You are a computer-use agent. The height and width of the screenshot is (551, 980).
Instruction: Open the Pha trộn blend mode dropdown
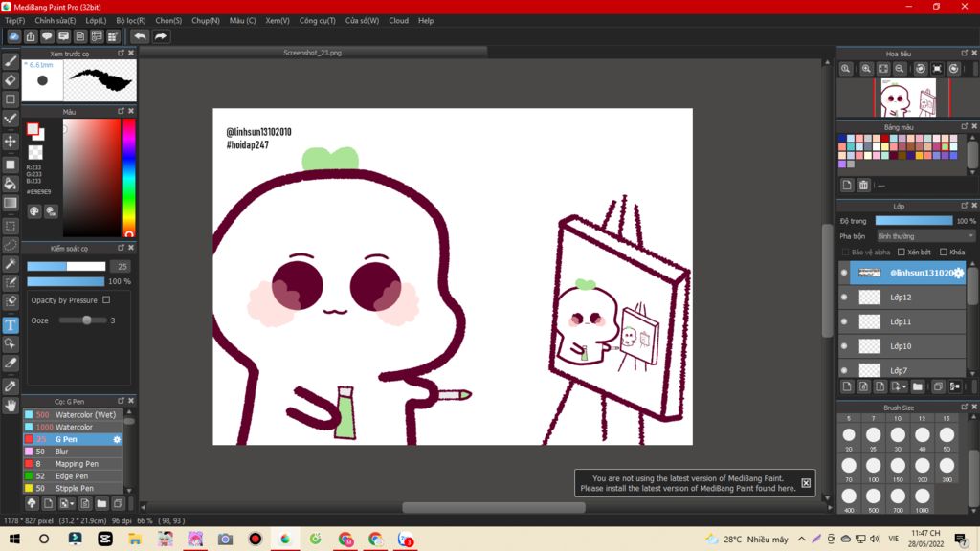925,236
